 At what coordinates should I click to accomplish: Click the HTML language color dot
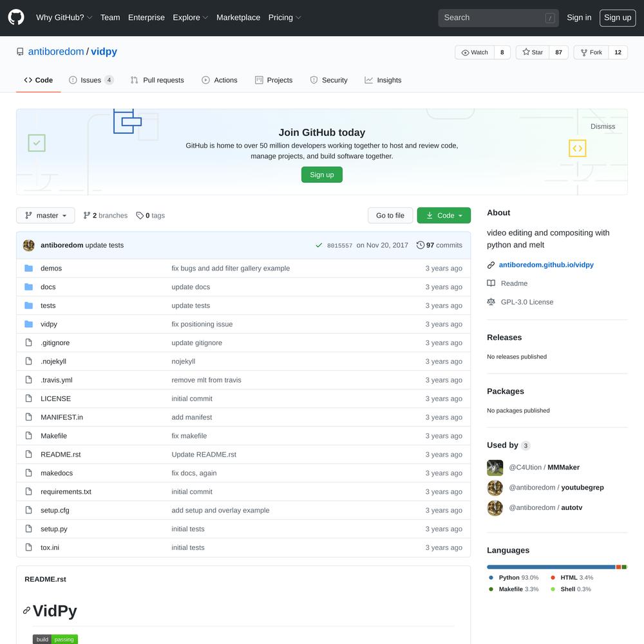click(553, 578)
